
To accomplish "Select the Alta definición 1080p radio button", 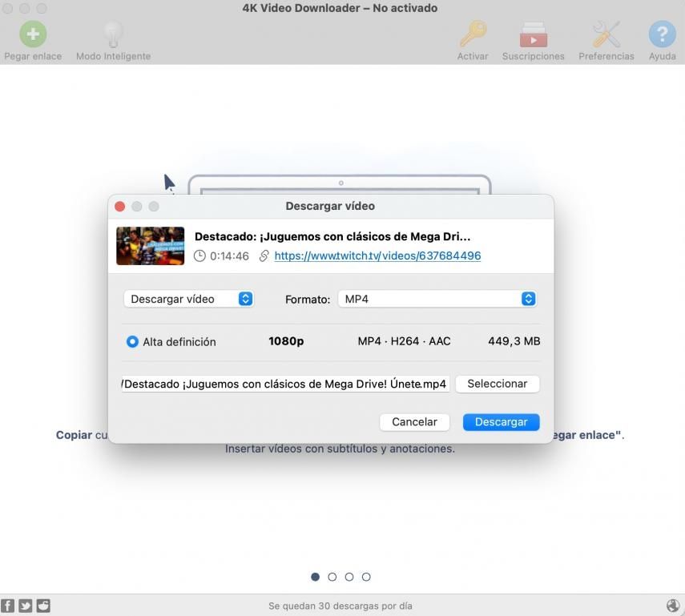I will pos(132,341).
